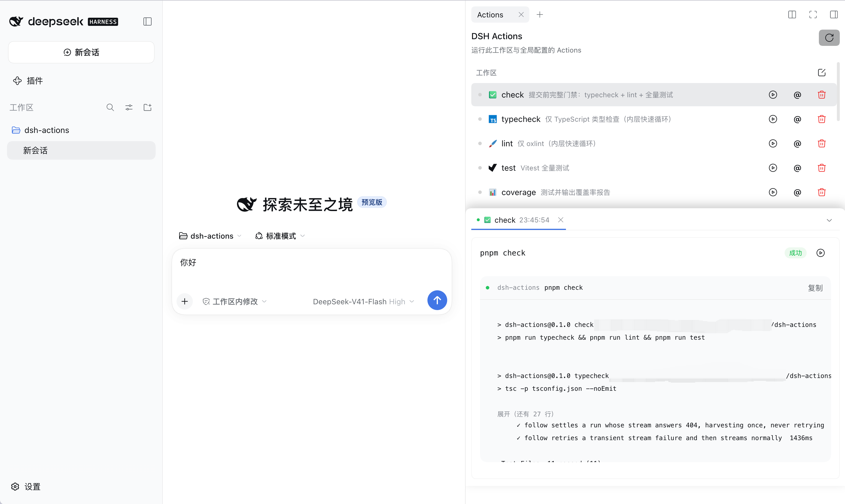Delete the test action
Screen dimensions: 845x504
point(821,168)
